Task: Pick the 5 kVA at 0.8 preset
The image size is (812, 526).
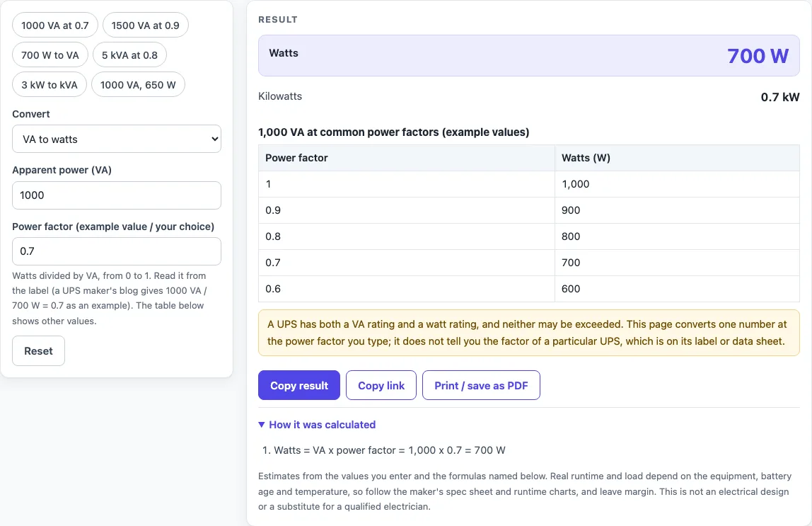Action: click(x=129, y=55)
